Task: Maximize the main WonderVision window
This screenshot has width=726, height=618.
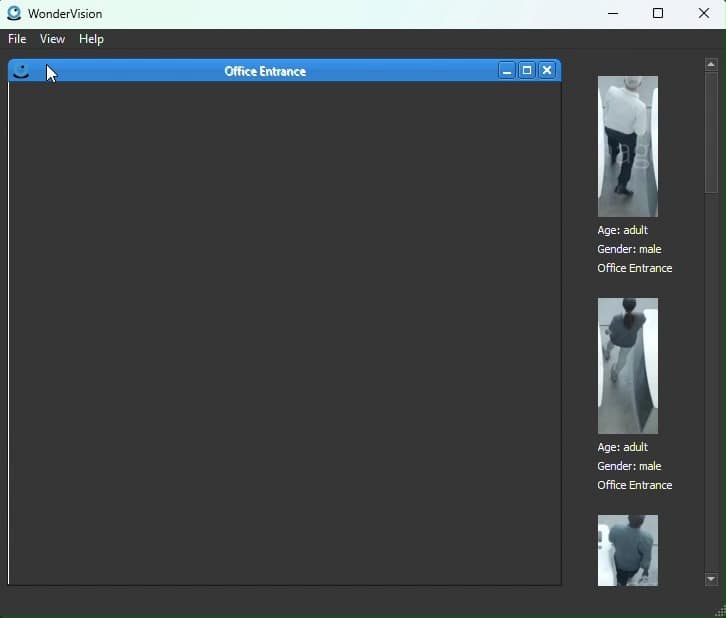Action: 658,14
